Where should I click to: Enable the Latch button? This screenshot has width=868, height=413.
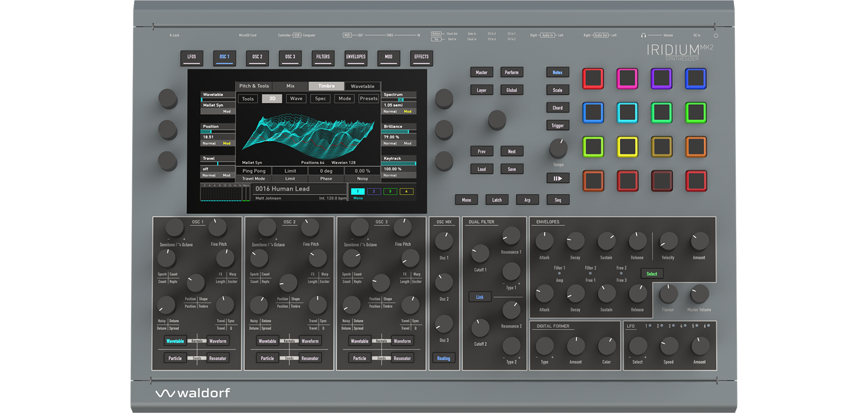tap(496, 200)
